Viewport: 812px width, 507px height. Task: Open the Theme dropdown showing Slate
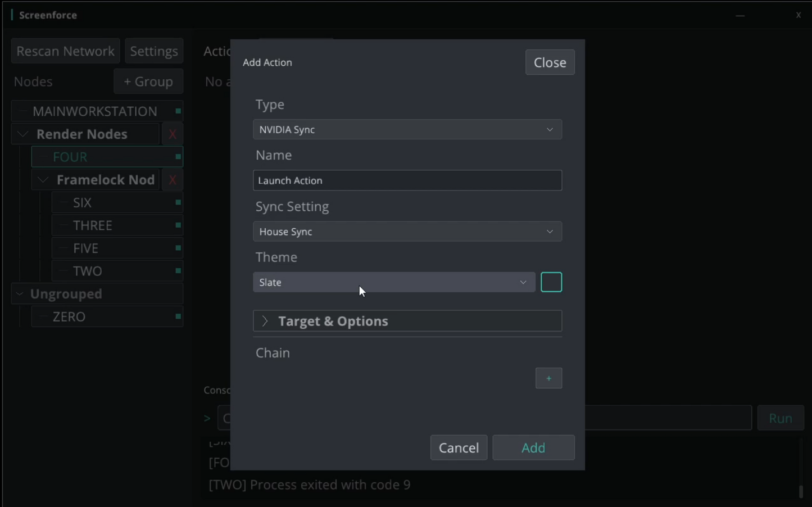(394, 282)
